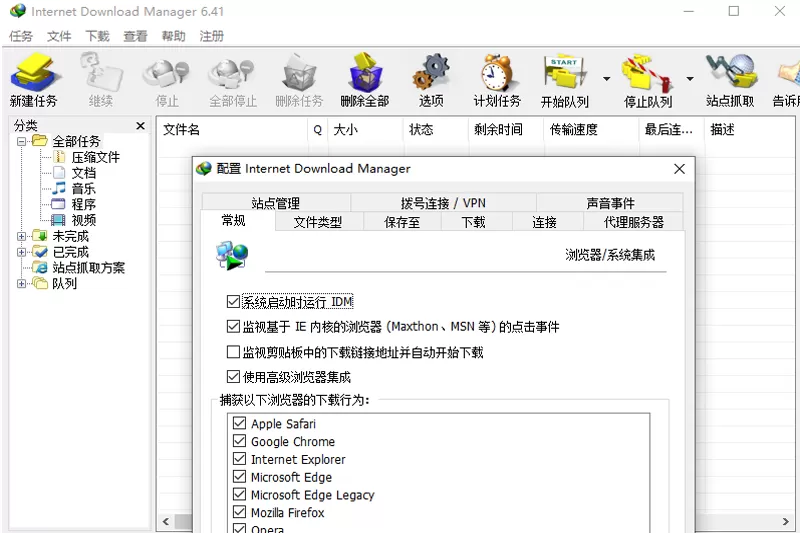Expand the 队列 tree node
This screenshot has width=800, height=533.
[21, 284]
